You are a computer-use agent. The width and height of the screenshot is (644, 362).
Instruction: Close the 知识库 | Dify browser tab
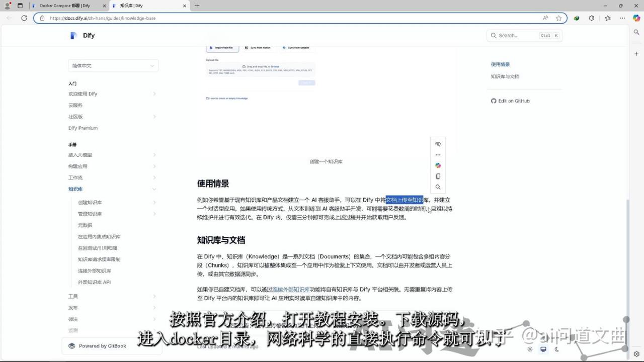point(185,6)
